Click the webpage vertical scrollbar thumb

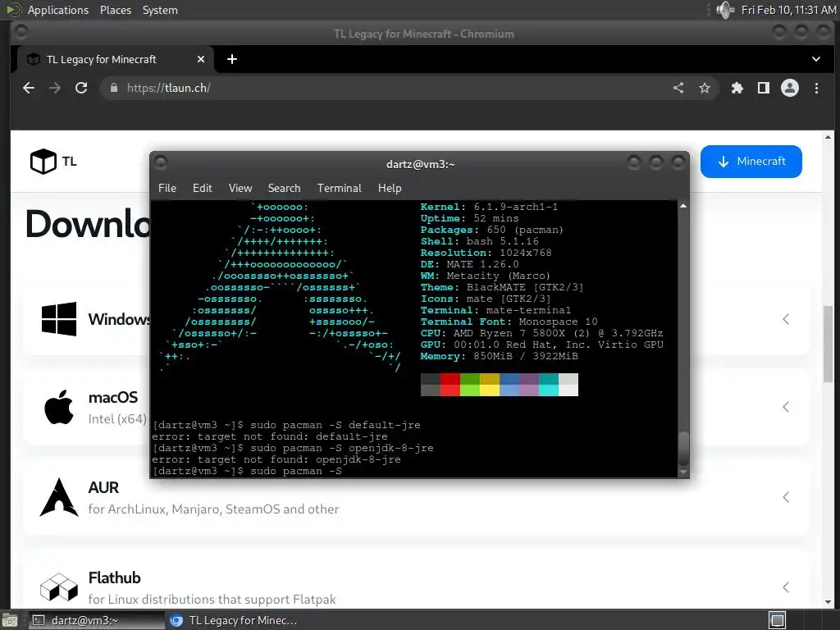tap(829, 343)
